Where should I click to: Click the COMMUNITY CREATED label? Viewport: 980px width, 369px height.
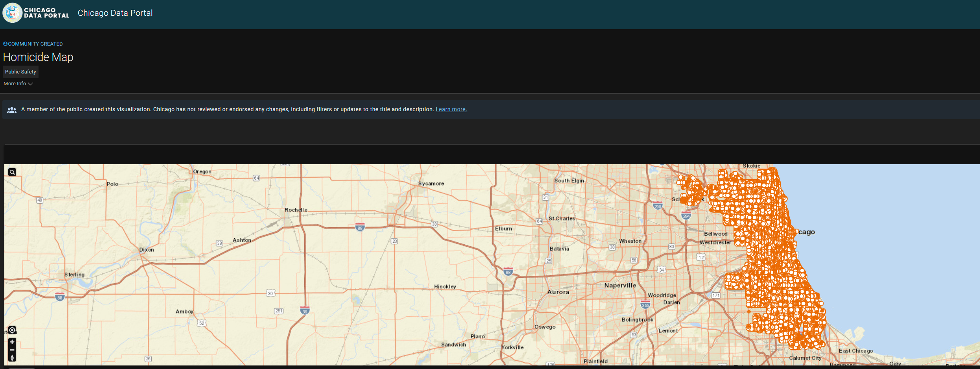coord(35,44)
